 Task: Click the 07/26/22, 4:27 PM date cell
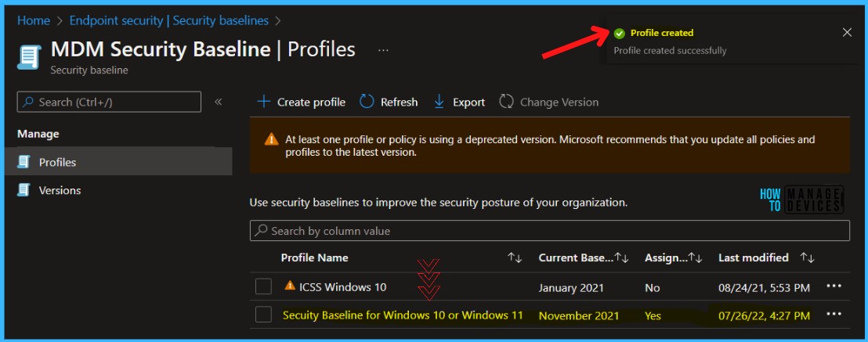pos(764,316)
